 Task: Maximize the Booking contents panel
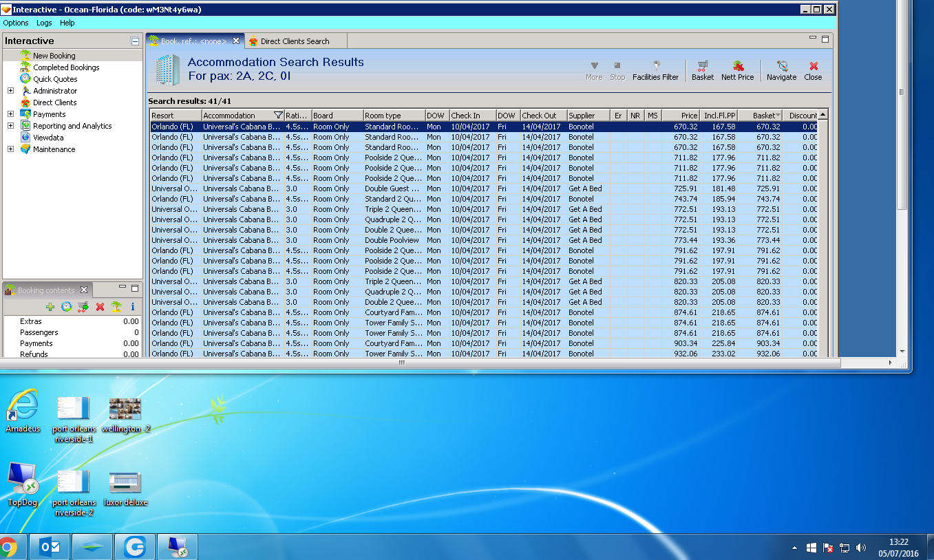(x=135, y=289)
